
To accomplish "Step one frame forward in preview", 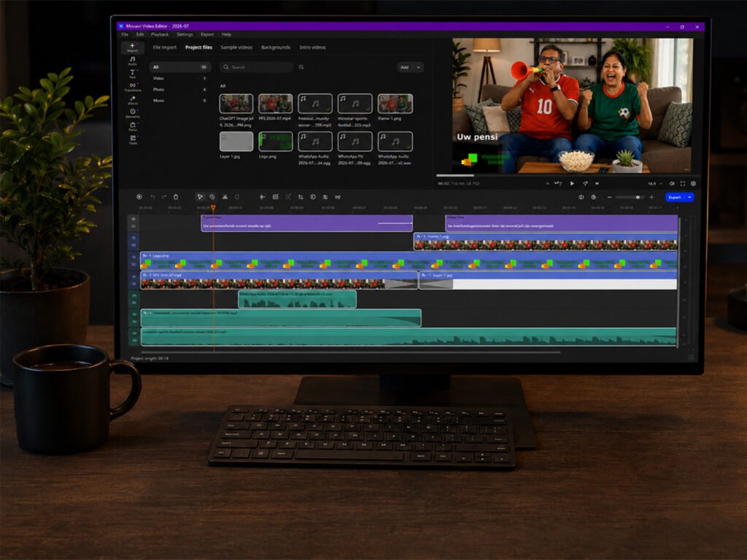I will pos(585,183).
